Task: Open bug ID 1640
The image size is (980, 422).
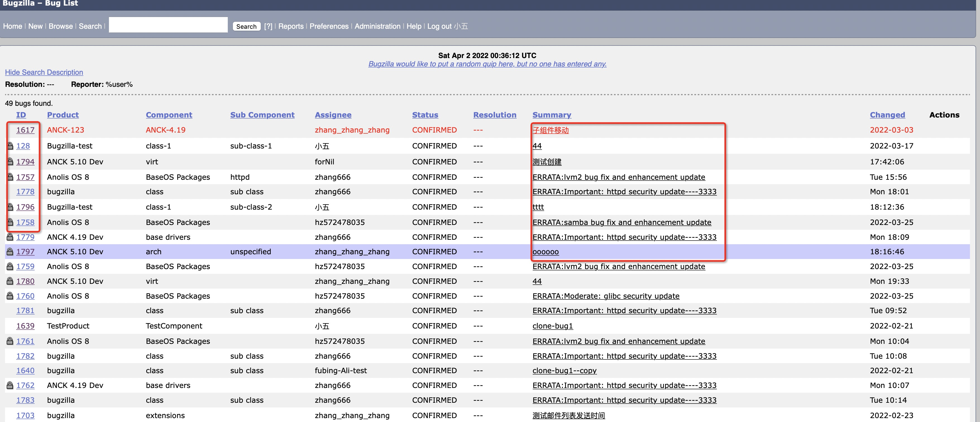Action: [25, 370]
